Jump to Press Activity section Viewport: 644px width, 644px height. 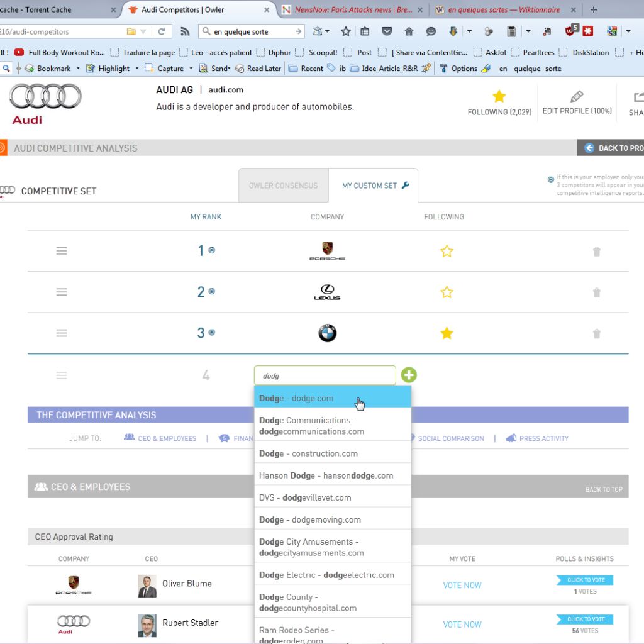[537, 438]
